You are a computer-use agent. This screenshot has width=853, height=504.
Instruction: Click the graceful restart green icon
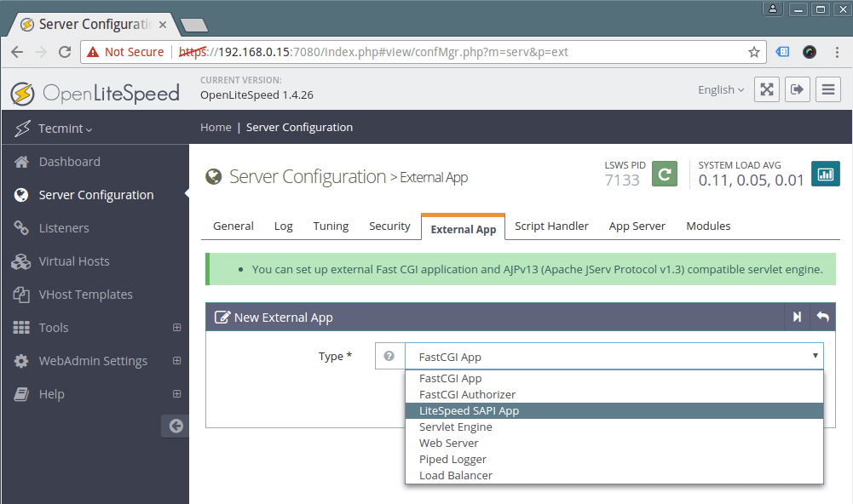pyautogui.click(x=665, y=174)
